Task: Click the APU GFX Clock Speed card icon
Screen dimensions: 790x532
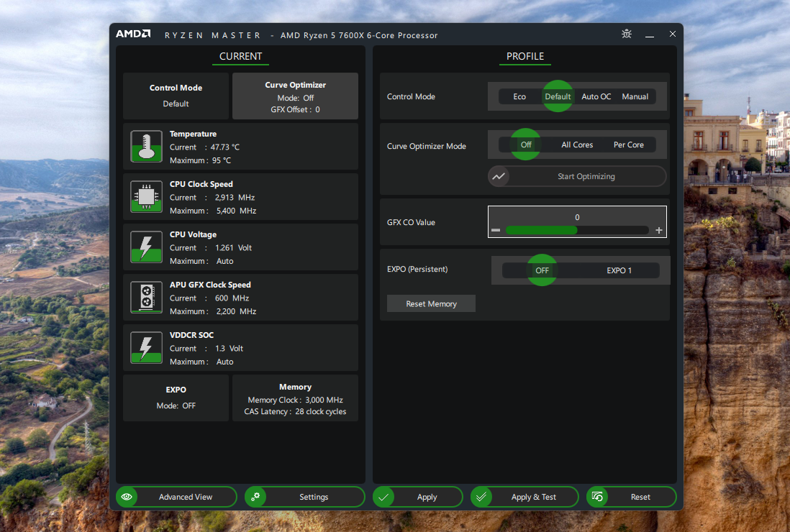Action: click(146, 298)
